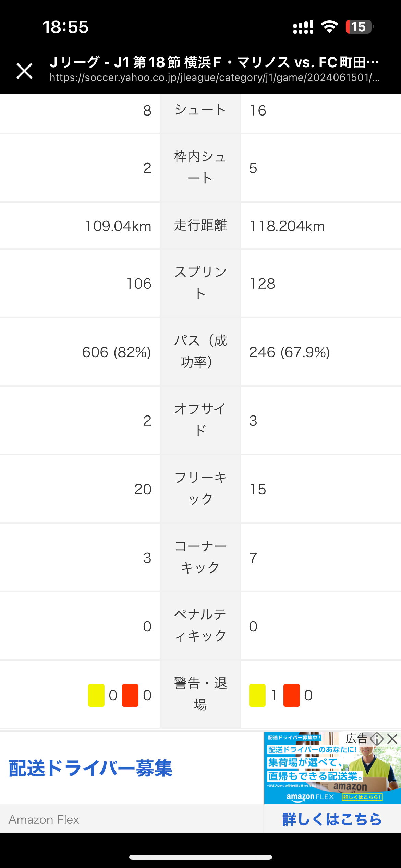Tap the 詳しくはこちら ad button
401x868 pixels.
click(x=332, y=819)
